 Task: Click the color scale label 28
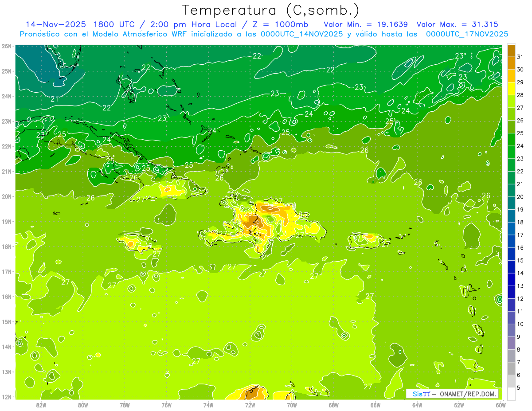(x=520, y=95)
